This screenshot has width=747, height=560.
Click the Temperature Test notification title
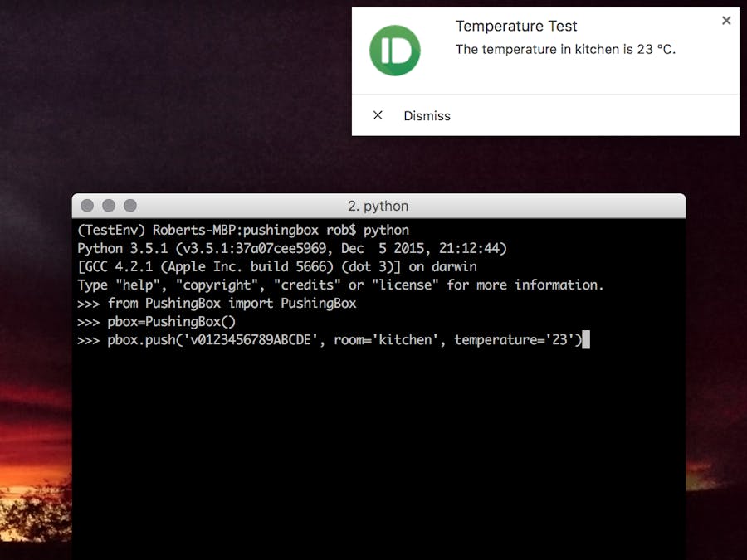point(516,26)
